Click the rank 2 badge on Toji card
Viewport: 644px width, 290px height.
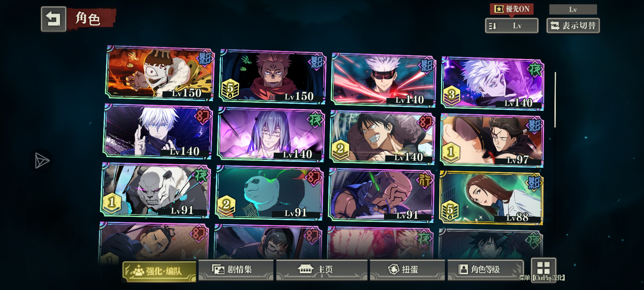[340, 149]
